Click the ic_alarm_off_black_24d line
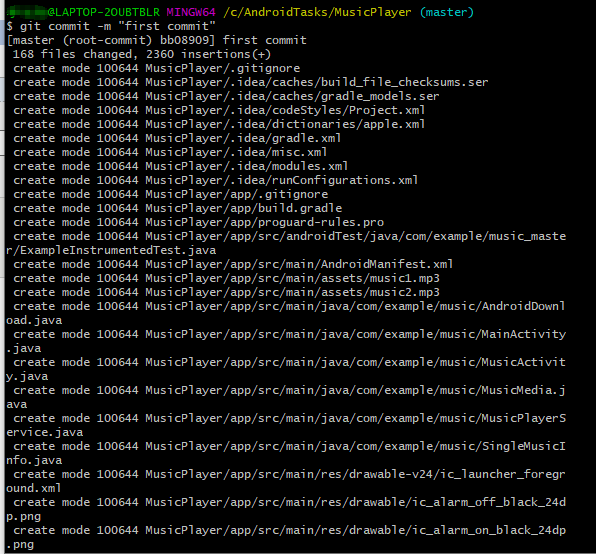The height and width of the screenshot is (554, 596). coord(290,503)
